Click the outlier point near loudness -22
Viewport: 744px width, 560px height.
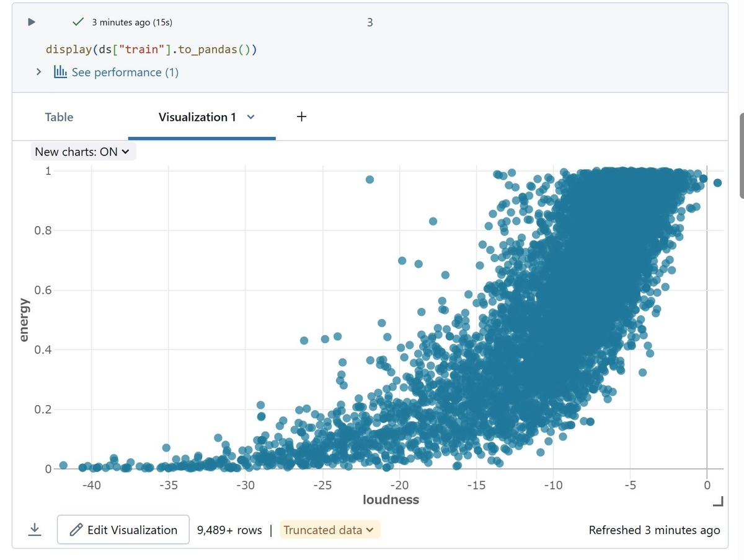[370, 179]
